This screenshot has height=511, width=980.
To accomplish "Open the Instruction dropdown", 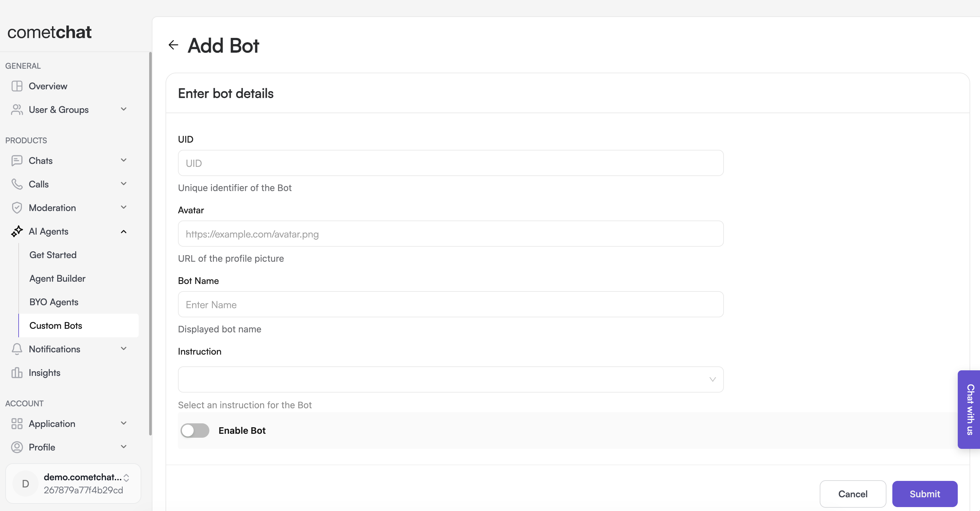I will [x=450, y=379].
